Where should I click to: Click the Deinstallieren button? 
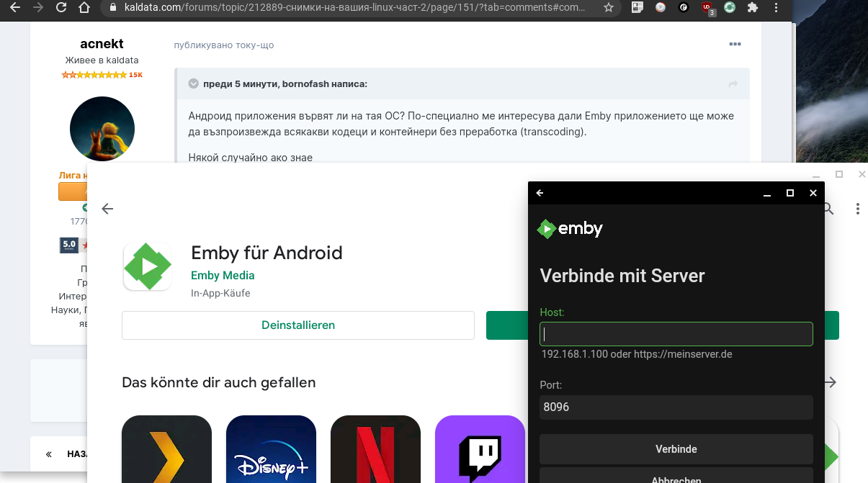298,325
